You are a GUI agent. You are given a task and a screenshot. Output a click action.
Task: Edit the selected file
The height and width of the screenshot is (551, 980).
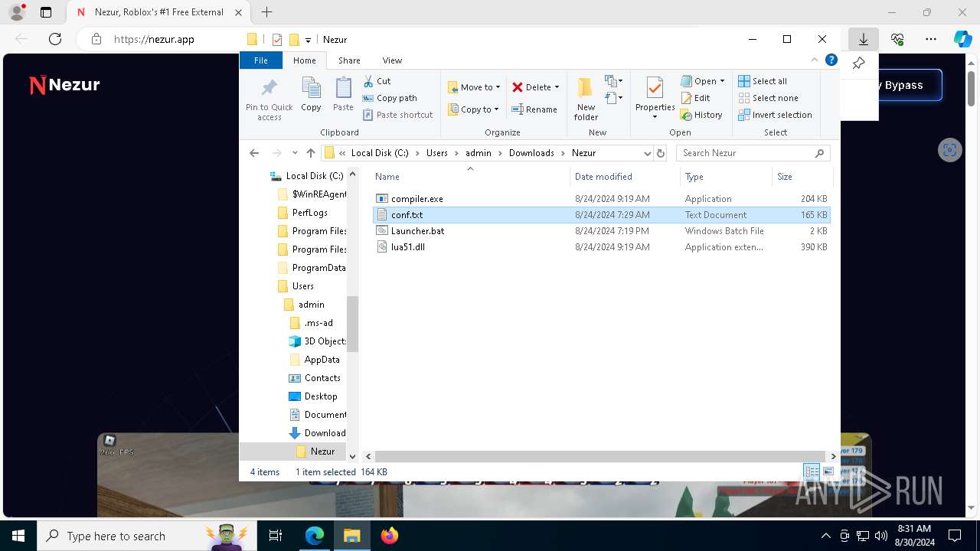coord(695,98)
